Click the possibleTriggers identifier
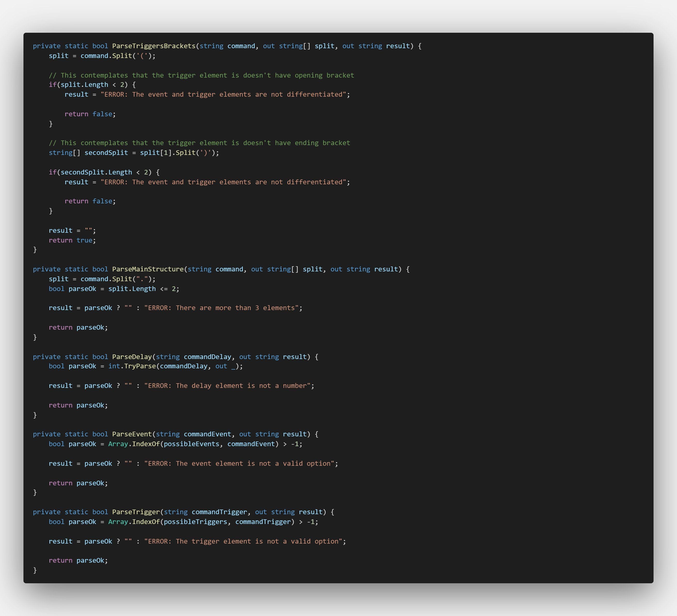This screenshot has height=616, width=677. point(195,522)
